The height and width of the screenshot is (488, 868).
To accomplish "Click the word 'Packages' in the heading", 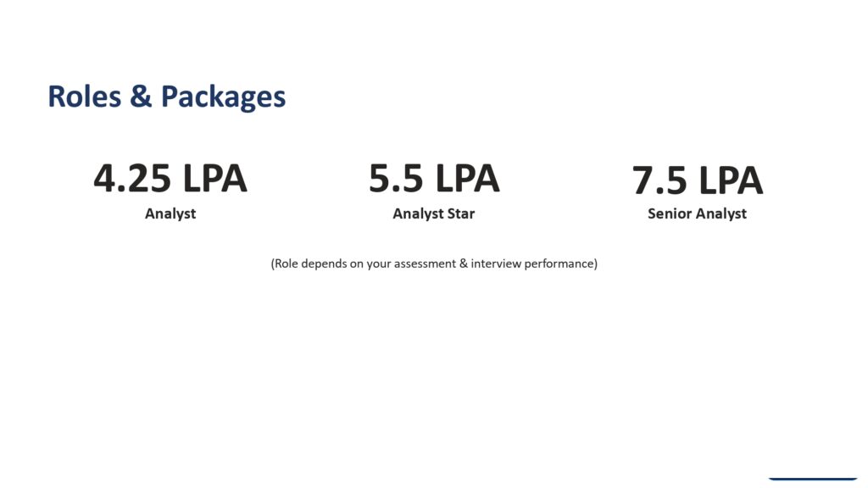I will coord(223,97).
